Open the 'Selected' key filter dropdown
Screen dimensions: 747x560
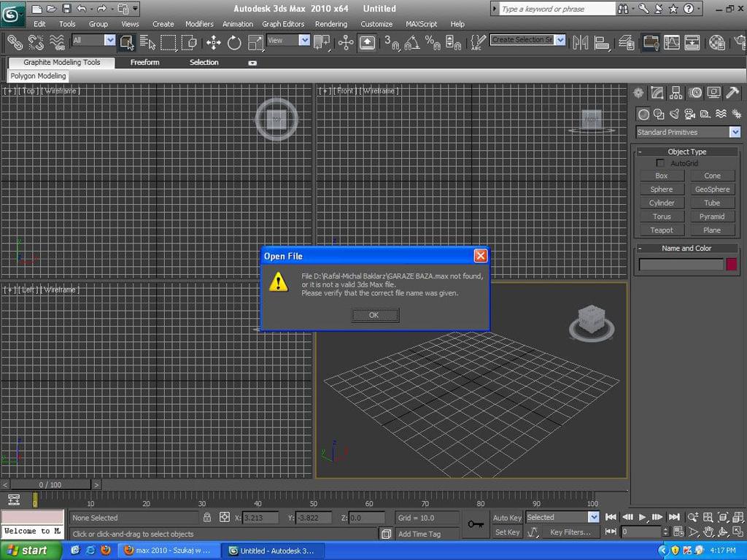[x=593, y=517]
